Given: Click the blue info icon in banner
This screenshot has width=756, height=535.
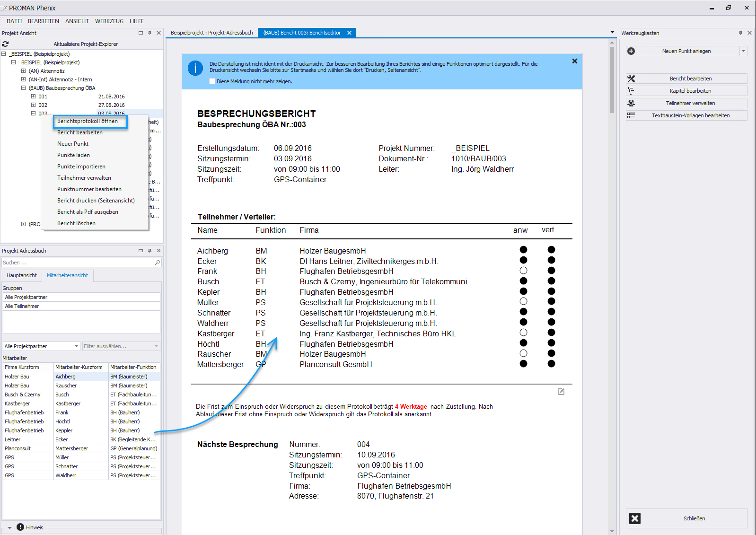Looking at the screenshot, I should [195, 68].
